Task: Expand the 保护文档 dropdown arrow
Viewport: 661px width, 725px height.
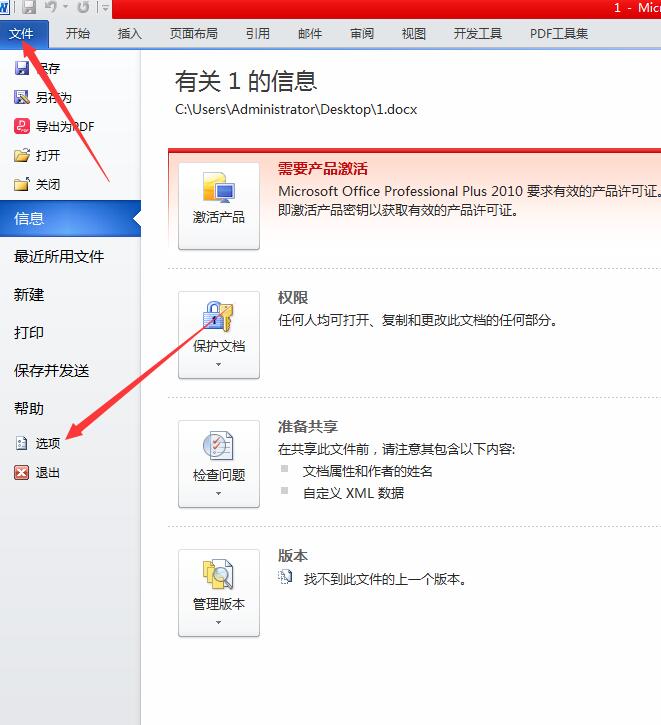Action: click(219, 365)
